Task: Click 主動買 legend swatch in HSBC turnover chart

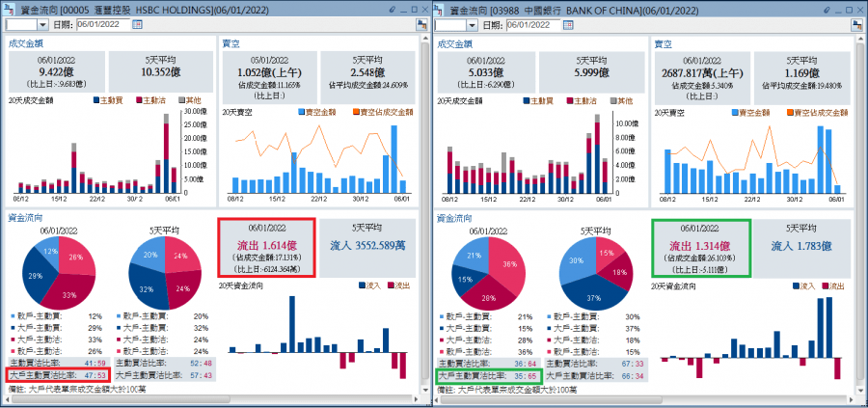Action: click(96, 101)
